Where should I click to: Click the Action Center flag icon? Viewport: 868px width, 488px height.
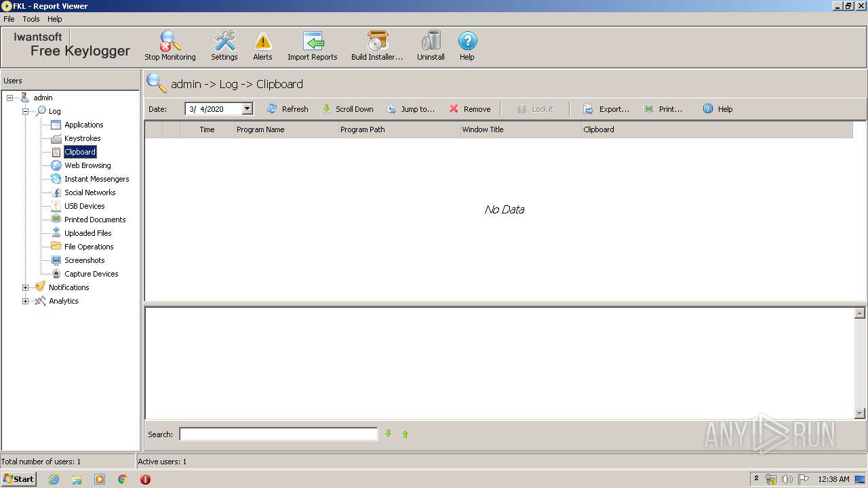point(803,479)
